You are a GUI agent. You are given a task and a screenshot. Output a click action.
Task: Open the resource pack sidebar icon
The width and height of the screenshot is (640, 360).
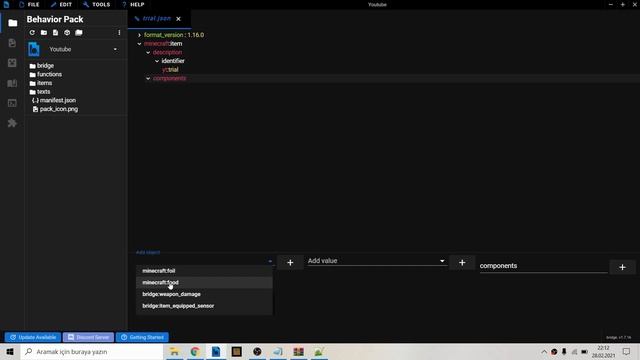pos(12,43)
